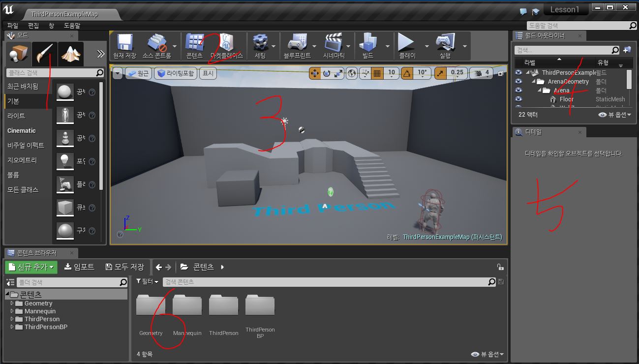Open the 창 menu
The image size is (639, 364).
(x=52, y=26)
